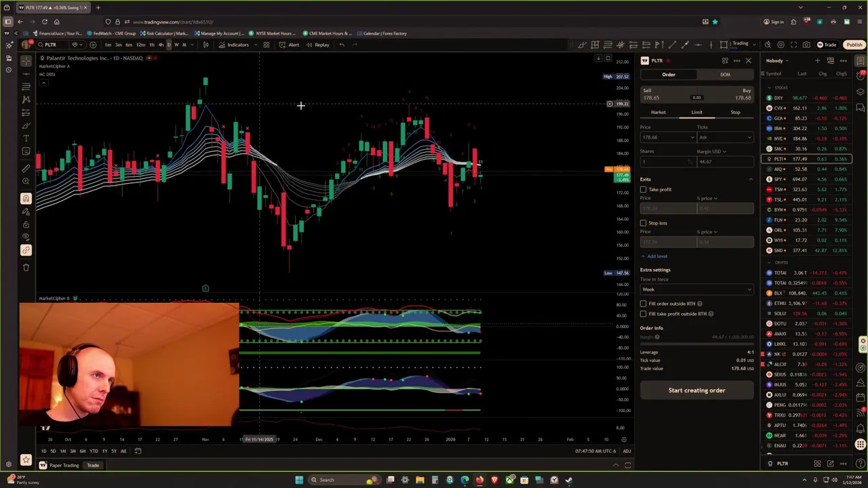Switch to the DOM tab

[725, 75]
